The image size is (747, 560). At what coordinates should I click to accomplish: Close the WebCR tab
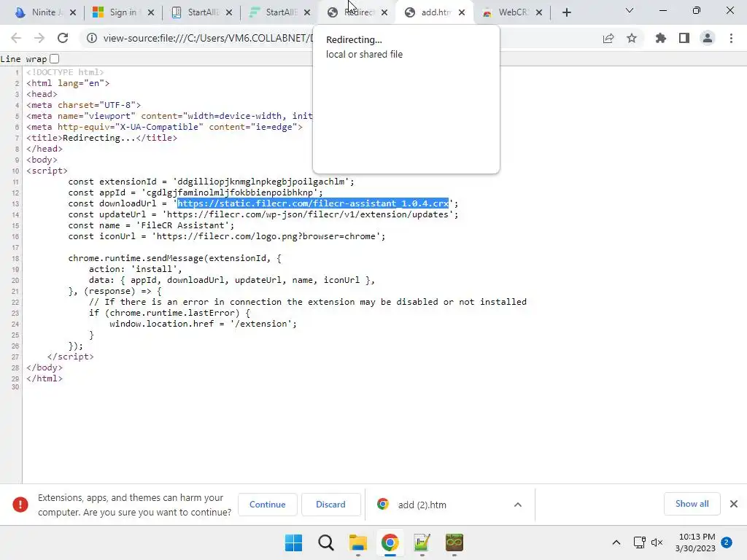pyautogui.click(x=539, y=12)
